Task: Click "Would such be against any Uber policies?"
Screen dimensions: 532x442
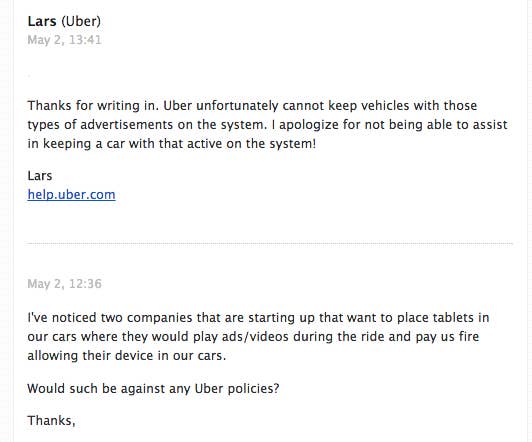Action: tap(153, 388)
